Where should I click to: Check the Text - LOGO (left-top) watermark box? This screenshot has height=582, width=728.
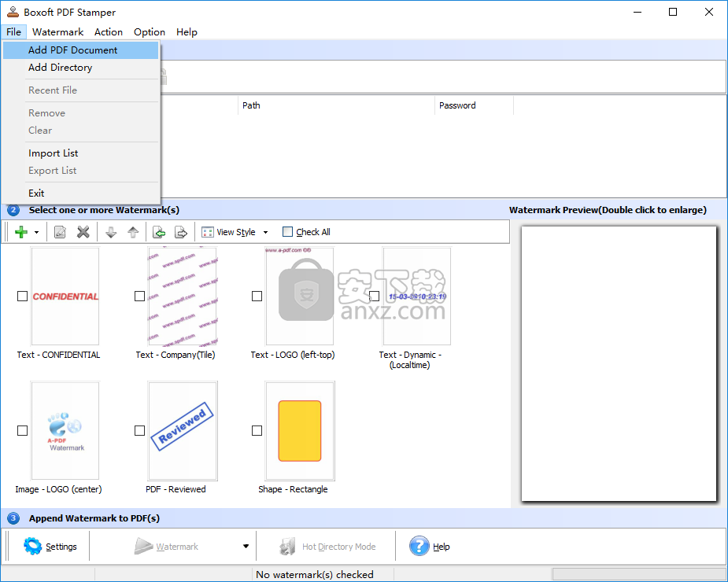pyautogui.click(x=257, y=296)
